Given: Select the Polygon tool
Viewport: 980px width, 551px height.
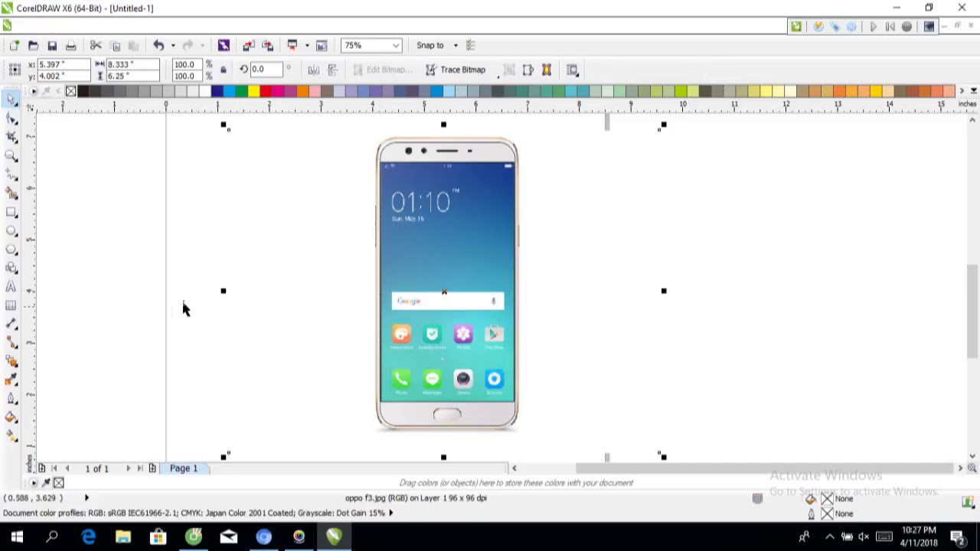Looking at the screenshot, I should coord(11,249).
